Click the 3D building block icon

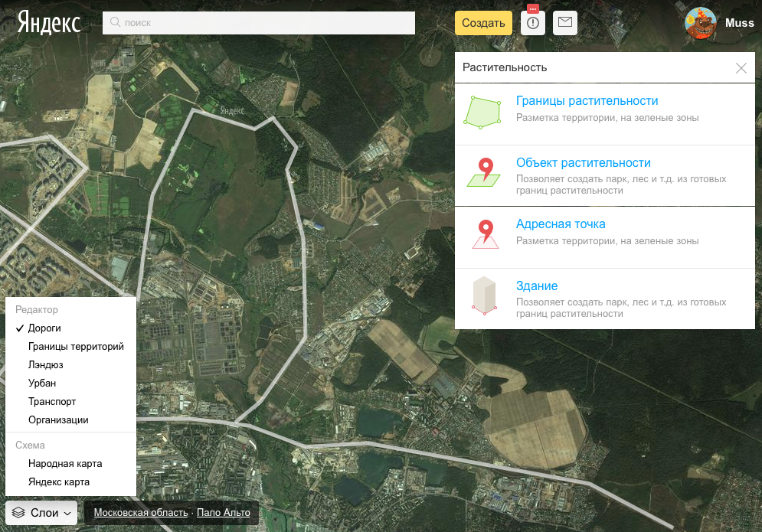click(484, 296)
